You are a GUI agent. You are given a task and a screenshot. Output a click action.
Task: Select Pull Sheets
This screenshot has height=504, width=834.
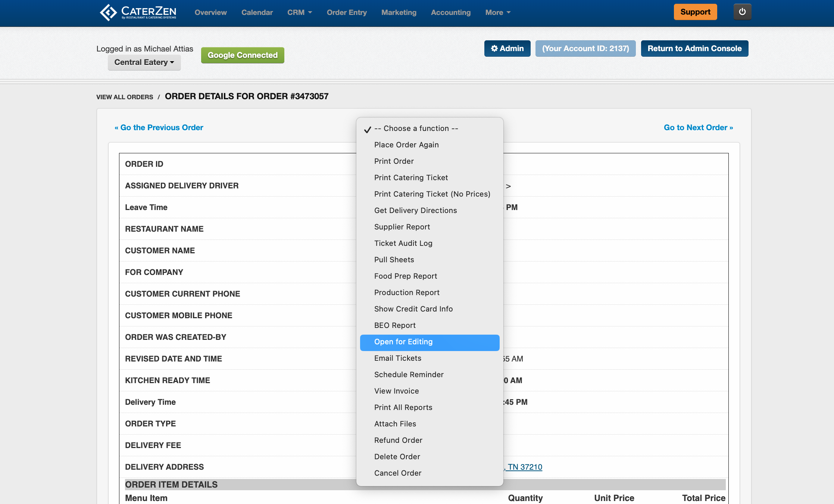coord(430,260)
